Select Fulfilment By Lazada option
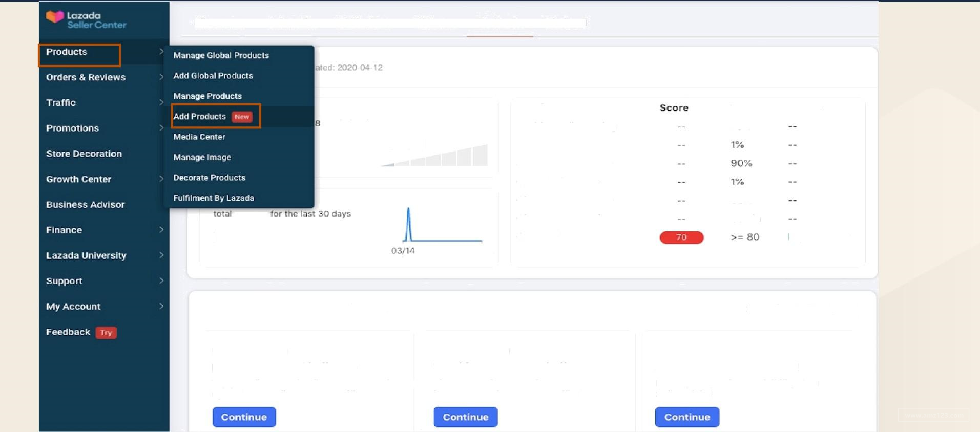The height and width of the screenshot is (432, 980). point(214,198)
